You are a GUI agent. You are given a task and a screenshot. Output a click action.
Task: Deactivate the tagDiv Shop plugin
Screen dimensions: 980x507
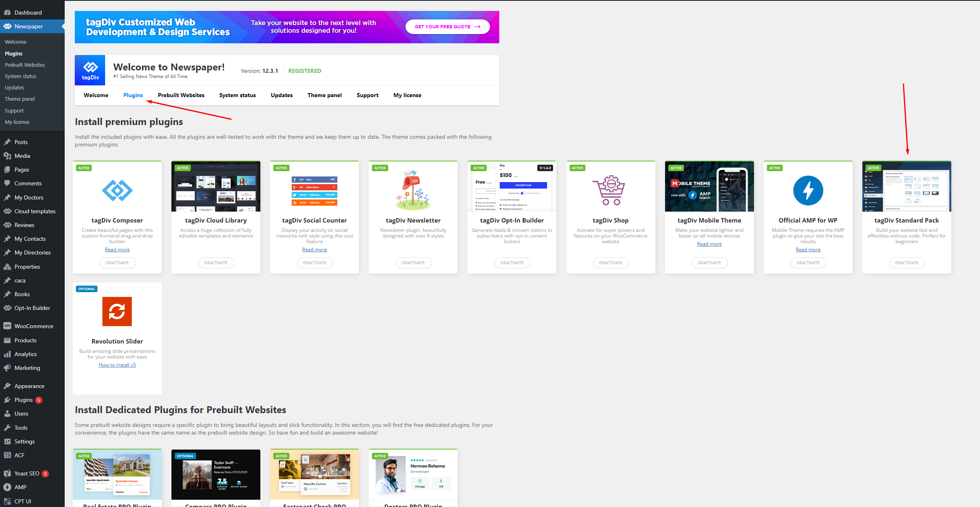click(x=610, y=263)
